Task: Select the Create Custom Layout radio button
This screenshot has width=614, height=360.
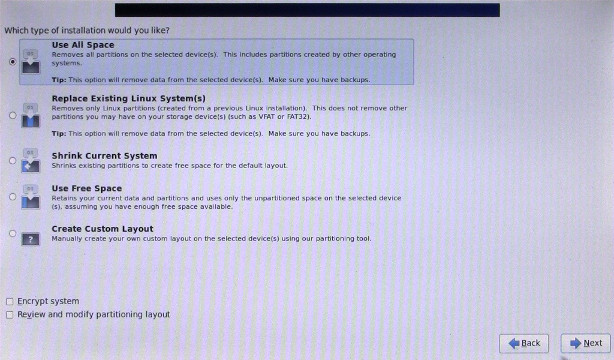Action: (13, 233)
